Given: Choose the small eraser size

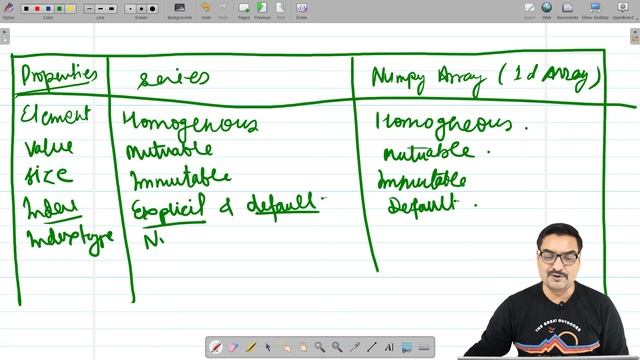Looking at the screenshot, I should click(130, 8).
